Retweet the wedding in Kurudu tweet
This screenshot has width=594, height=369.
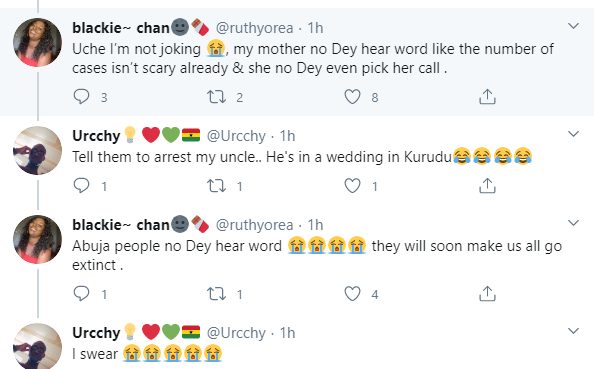click(216, 186)
